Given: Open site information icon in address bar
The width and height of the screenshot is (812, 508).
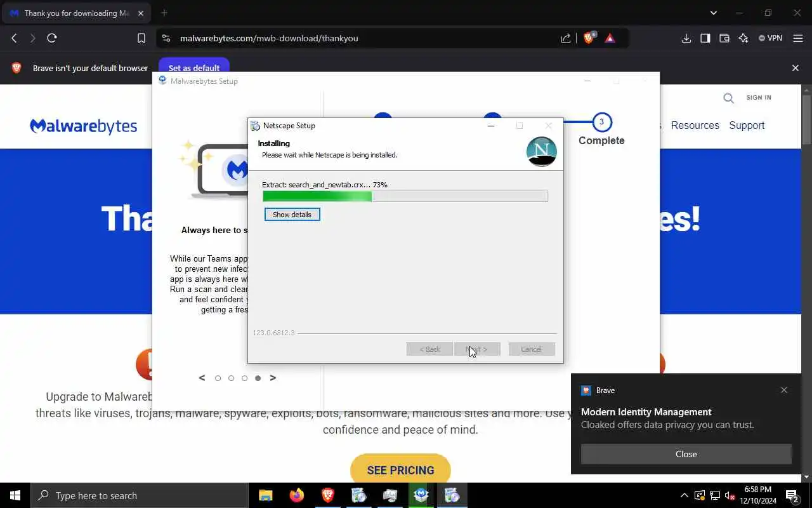Looking at the screenshot, I should (x=166, y=38).
